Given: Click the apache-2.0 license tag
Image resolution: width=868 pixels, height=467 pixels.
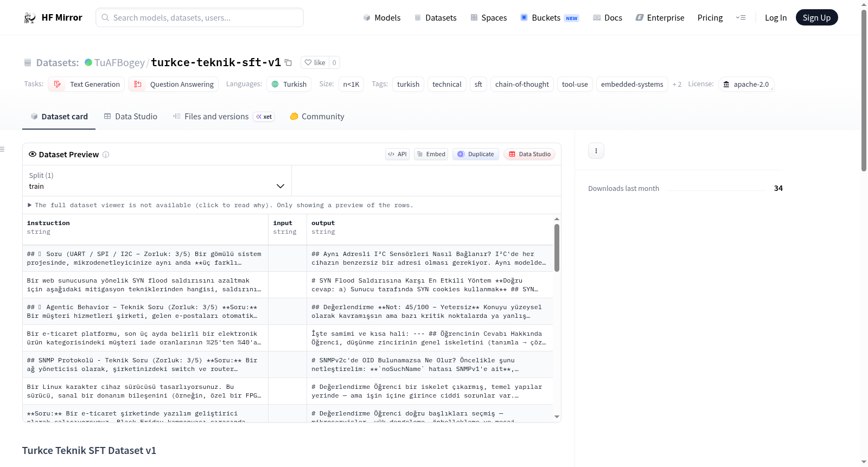Looking at the screenshot, I should point(746,84).
